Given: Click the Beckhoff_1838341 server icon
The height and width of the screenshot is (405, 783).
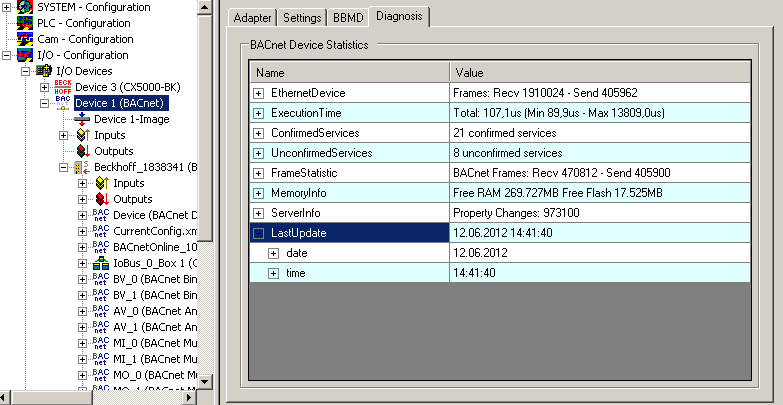Looking at the screenshot, I should pos(82,167).
